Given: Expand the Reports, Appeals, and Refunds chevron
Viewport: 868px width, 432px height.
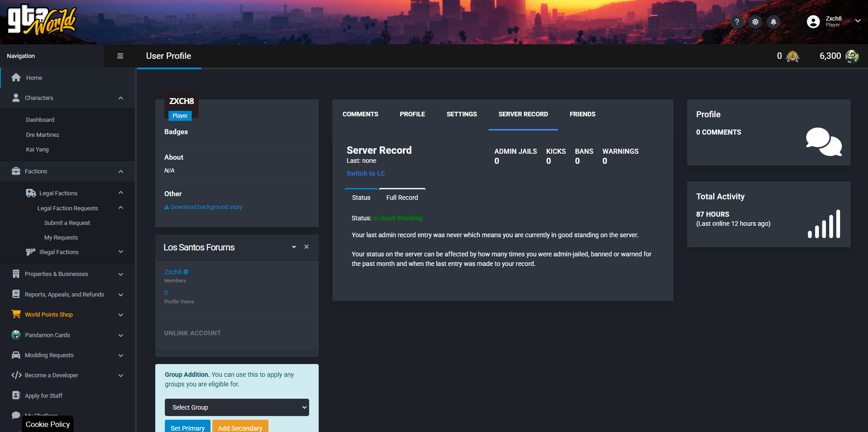Looking at the screenshot, I should (121, 295).
